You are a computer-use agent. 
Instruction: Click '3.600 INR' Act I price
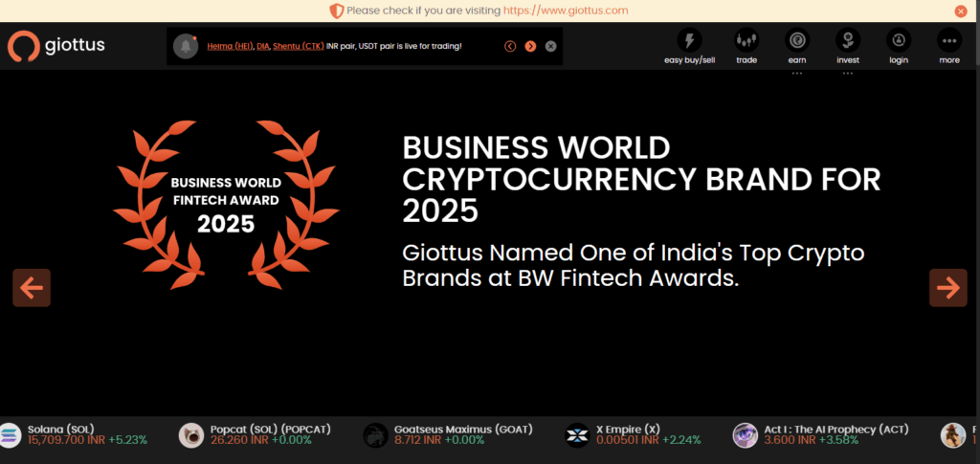coord(791,440)
